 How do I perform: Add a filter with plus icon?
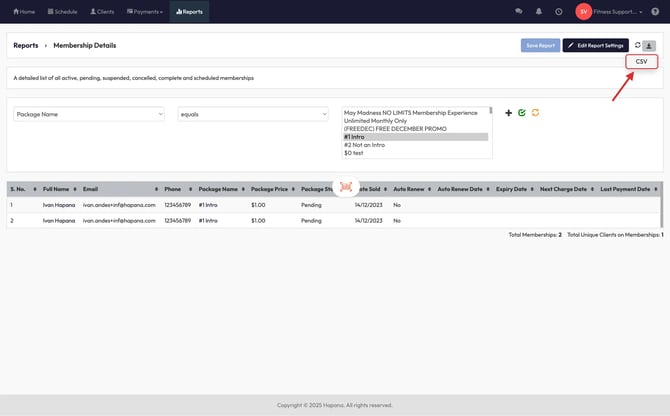508,113
